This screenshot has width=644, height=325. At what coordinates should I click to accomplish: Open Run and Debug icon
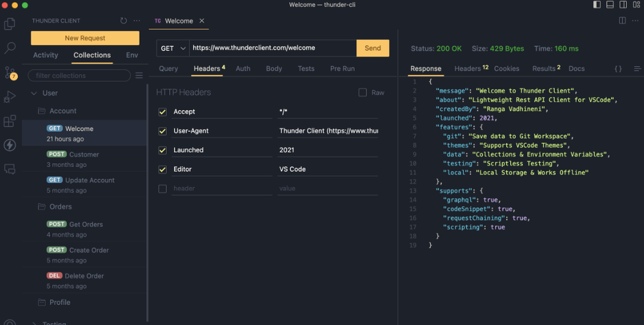click(10, 97)
